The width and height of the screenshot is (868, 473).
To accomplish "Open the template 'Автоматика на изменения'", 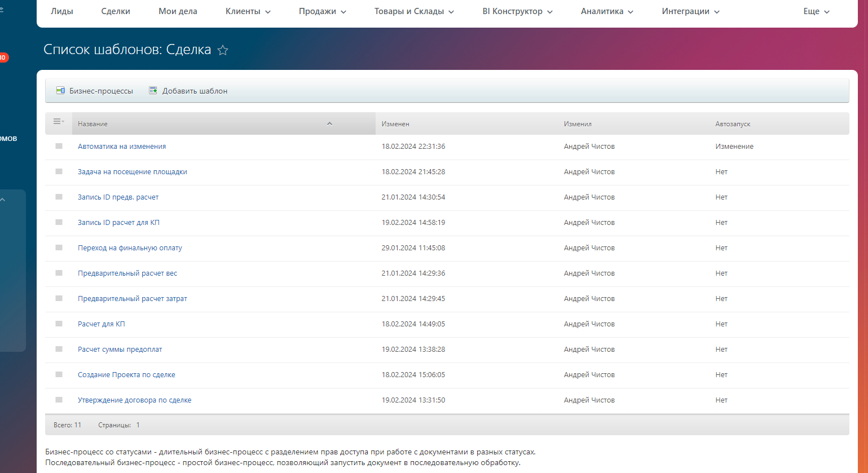I will 122,146.
